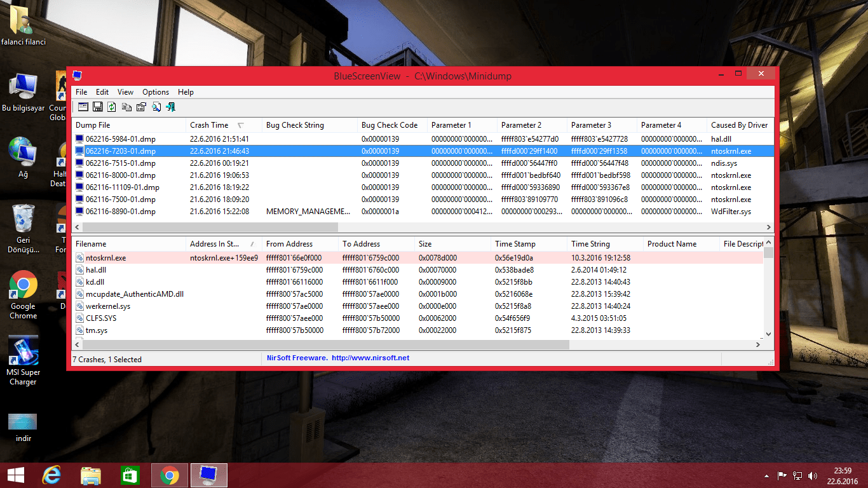Viewport: 868px width, 488px height.
Task: Select the falanci filanci desktop folder
Action: [24, 26]
